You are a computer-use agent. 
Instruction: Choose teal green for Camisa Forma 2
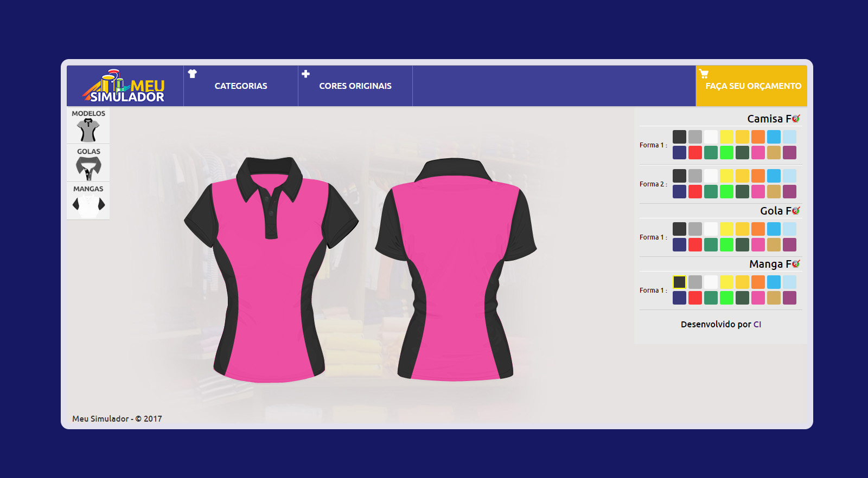[711, 191]
